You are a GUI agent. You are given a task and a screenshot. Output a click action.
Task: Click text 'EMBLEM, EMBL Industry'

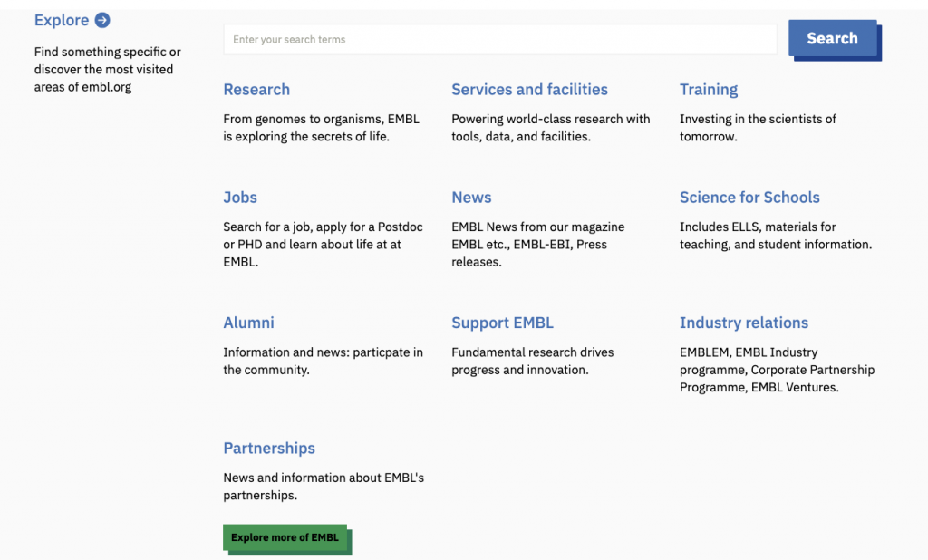[x=749, y=352]
